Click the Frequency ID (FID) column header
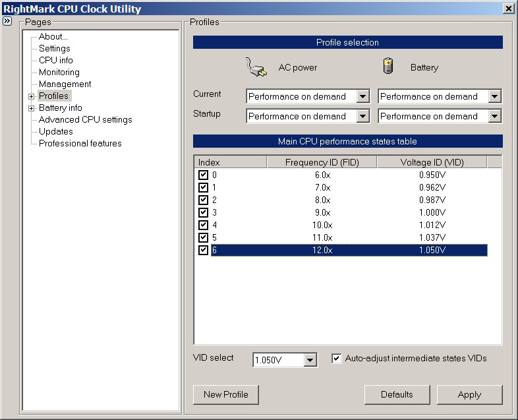 (x=322, y=162)
